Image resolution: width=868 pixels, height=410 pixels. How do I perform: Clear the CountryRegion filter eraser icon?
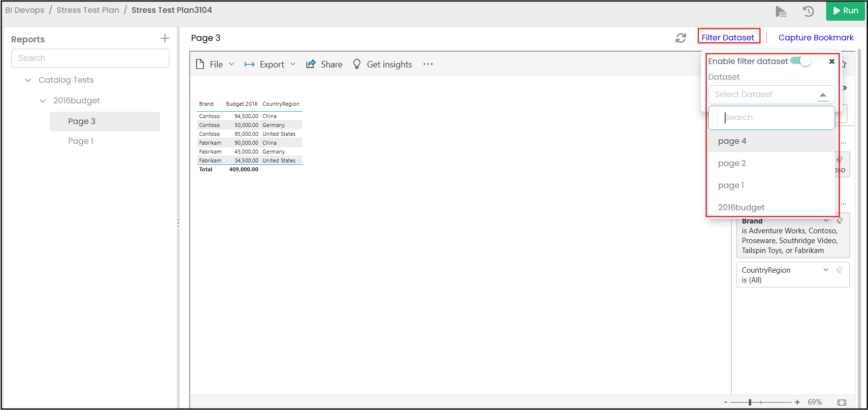[x=840, y=270]
